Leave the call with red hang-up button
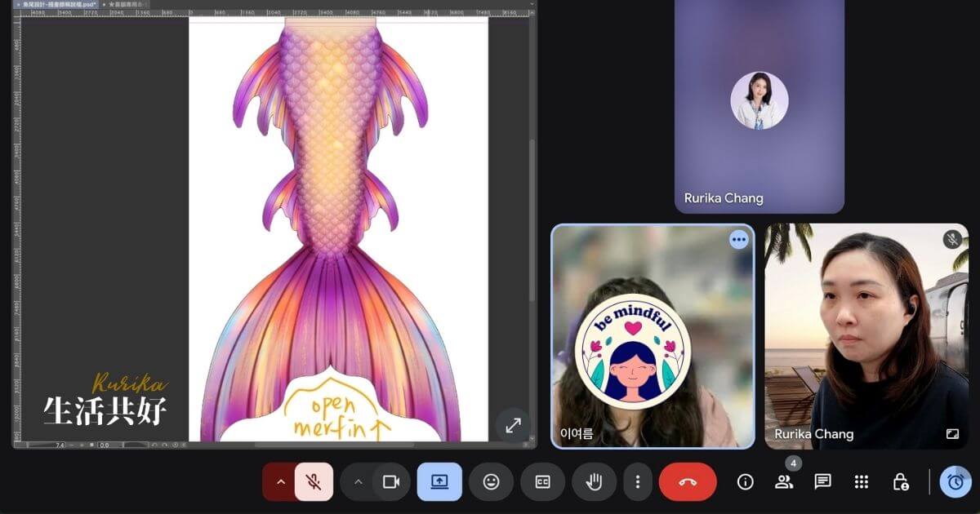980x514 pixels. (688, 481)
